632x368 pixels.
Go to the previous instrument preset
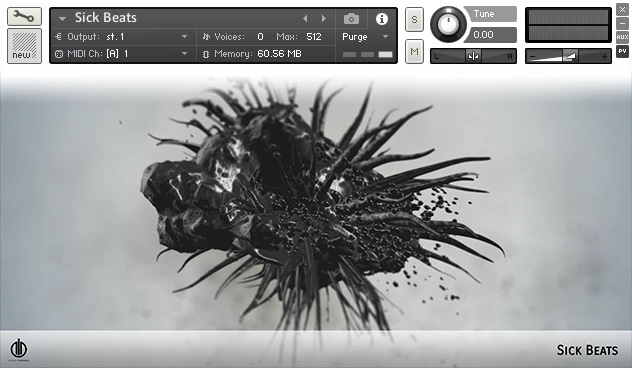click(305, 19)
